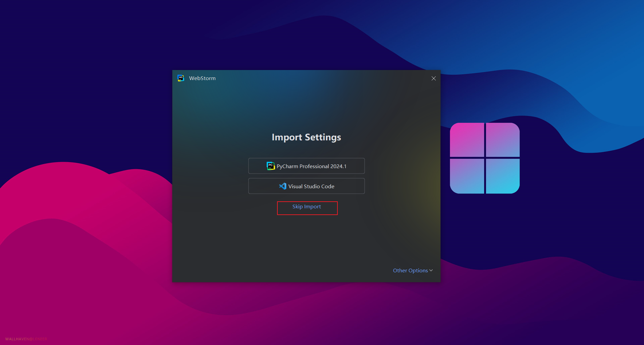Click the Import Settings heading text
The image size is (644, 345).
(x=306, y=137)
